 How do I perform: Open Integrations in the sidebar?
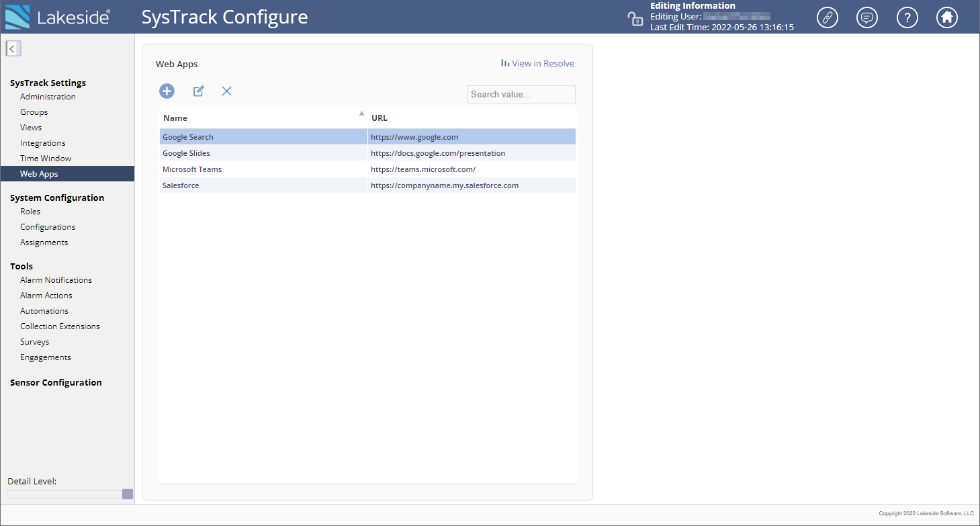coord(43,143)
